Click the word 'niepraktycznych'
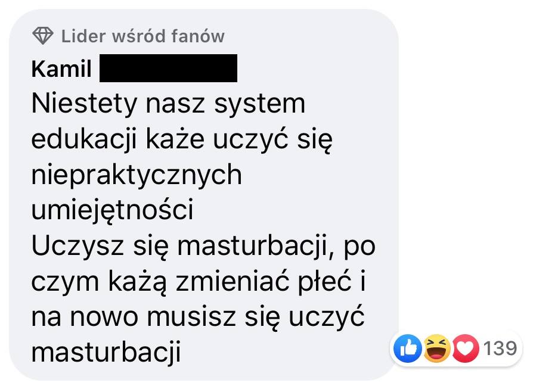 137,176
